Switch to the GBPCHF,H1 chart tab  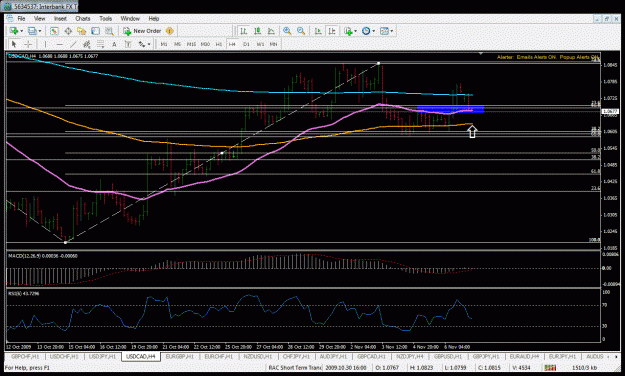25,356
